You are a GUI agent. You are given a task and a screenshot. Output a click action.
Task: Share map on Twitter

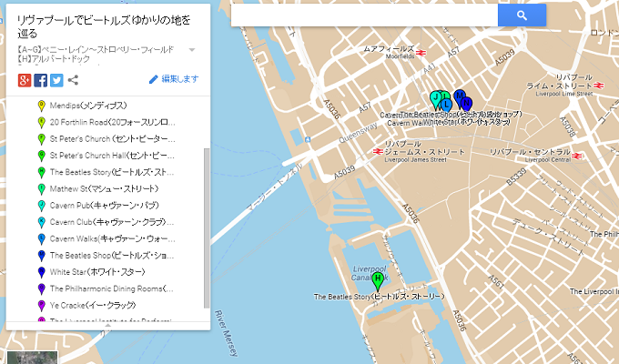56,80
